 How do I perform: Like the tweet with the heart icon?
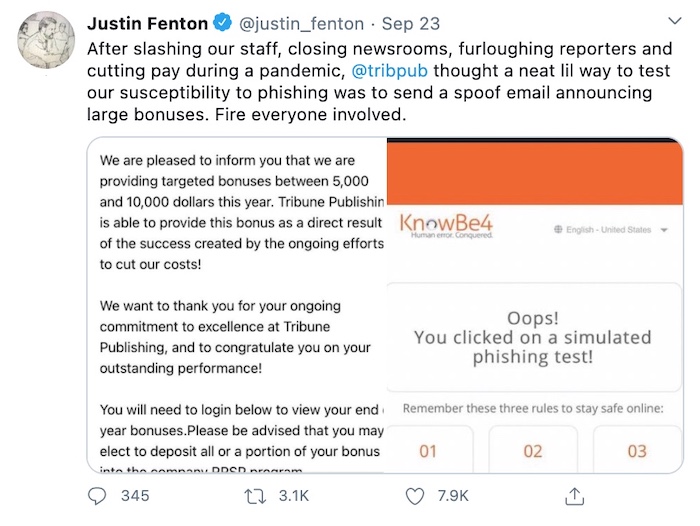tap(415, 496)
